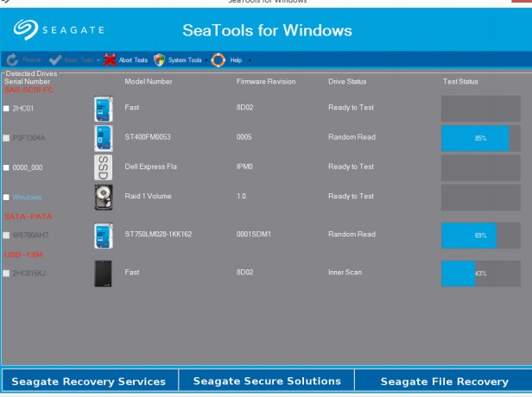The image size is (532, 397).
Task: Click the Raid 1 Volume hard disk icon
Action: click(x=103, y=197)
